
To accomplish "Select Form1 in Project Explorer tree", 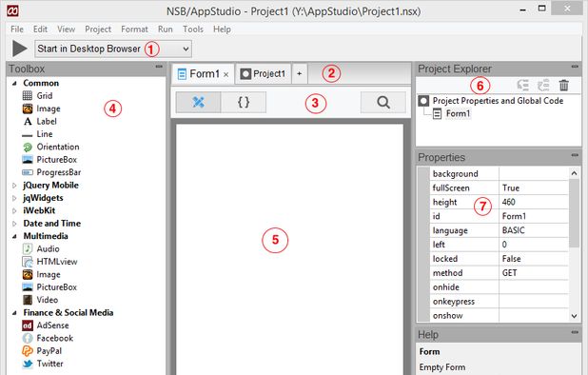I will 458,113.
